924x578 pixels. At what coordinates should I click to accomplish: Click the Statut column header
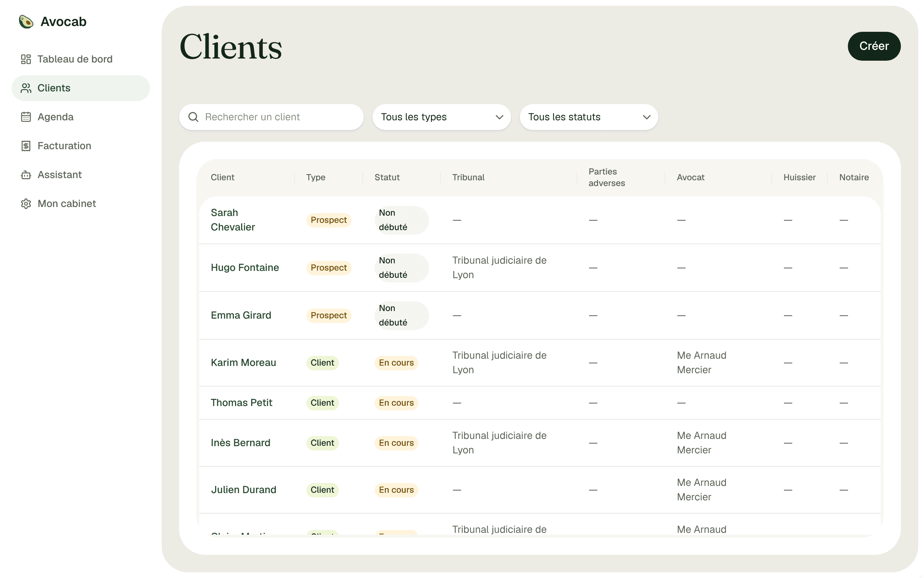tap(387, 177)
